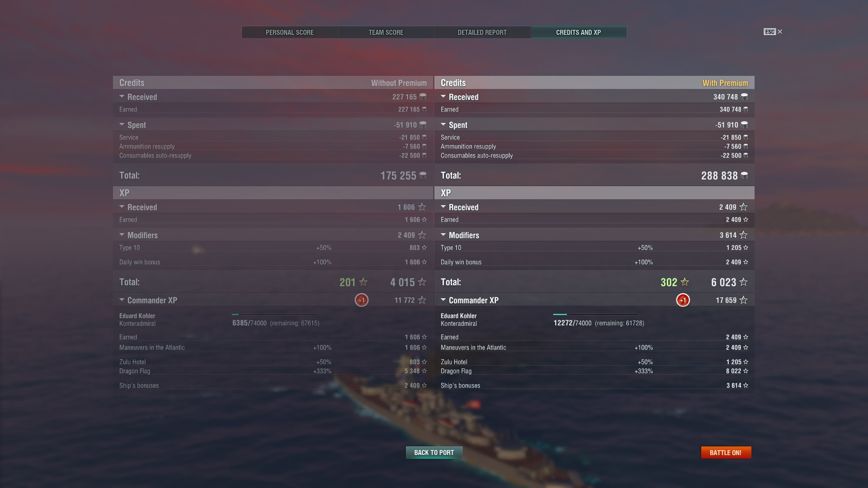Collapse the Modifiers section without premium
The image size is (868, 488).
coord(122,235)
